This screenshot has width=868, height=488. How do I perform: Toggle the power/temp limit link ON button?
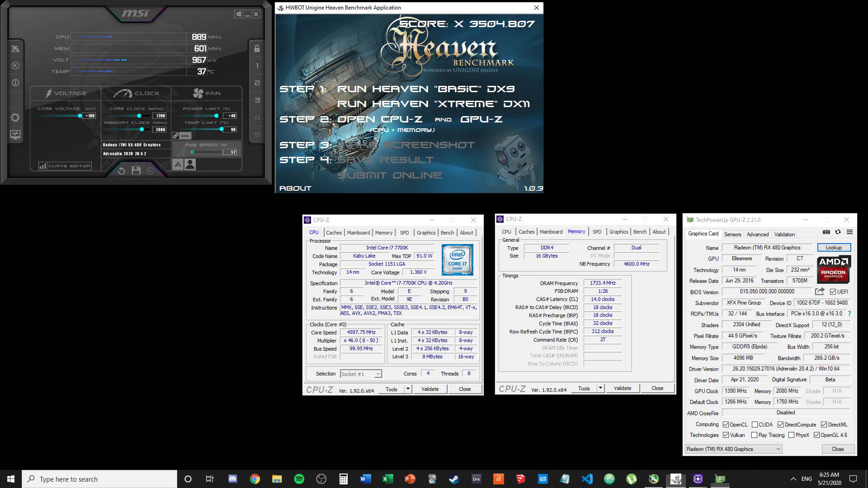[182, 136]
